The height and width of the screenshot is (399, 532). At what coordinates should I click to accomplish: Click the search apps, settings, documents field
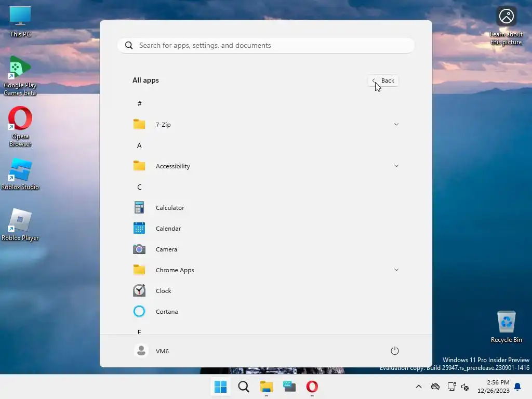(x=265, y=46)
